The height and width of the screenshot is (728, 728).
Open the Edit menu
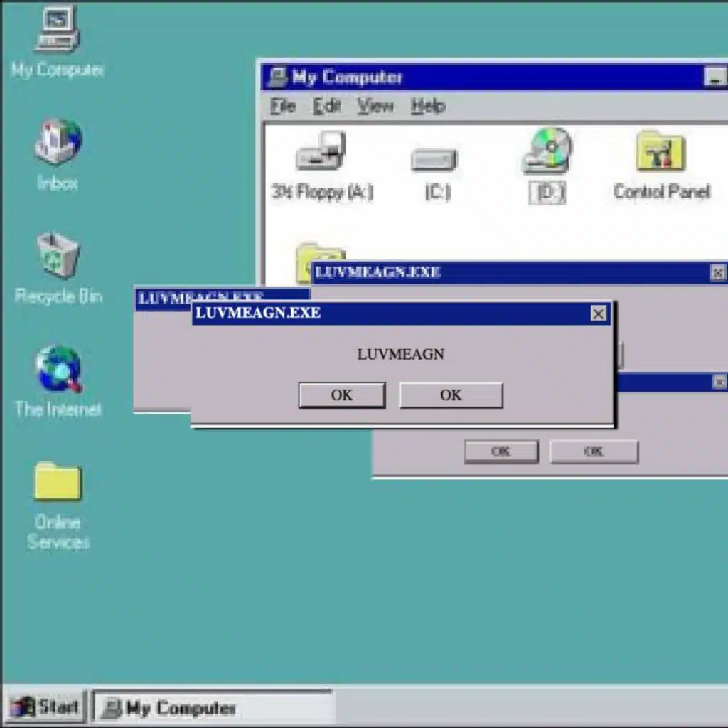327,107
